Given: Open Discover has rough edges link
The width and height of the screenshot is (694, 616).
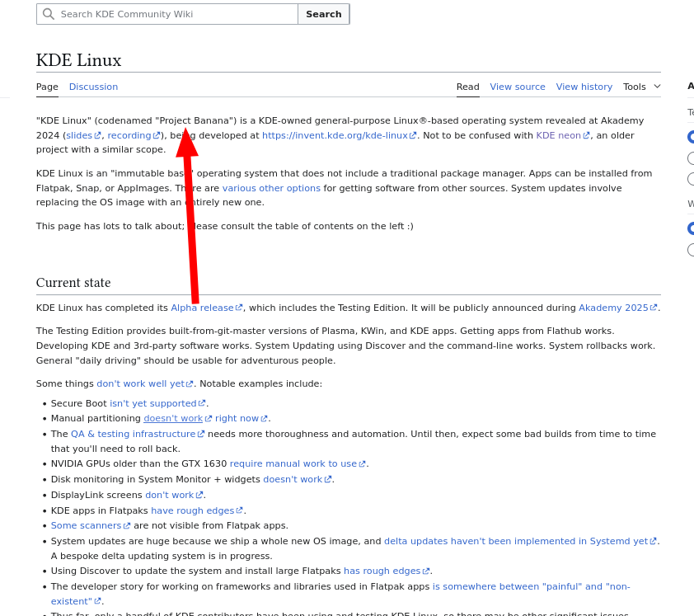Looking at the screenshot, I should tap(387, 571).
